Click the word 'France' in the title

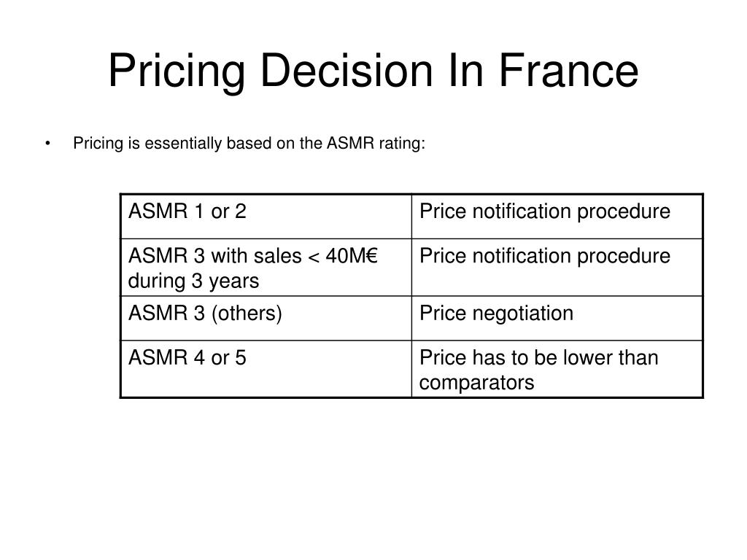click(568, 71)
